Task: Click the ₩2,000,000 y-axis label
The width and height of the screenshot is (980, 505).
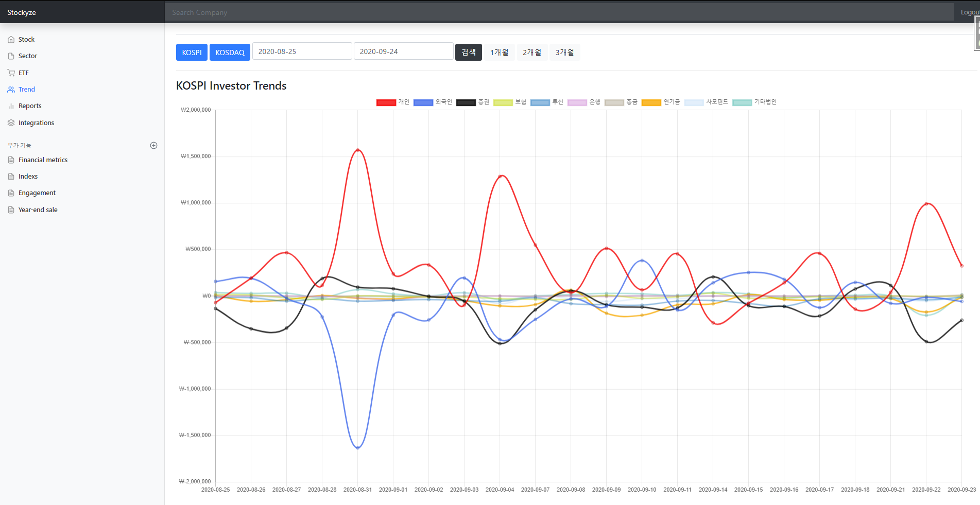Action: [x=196, y=110]
